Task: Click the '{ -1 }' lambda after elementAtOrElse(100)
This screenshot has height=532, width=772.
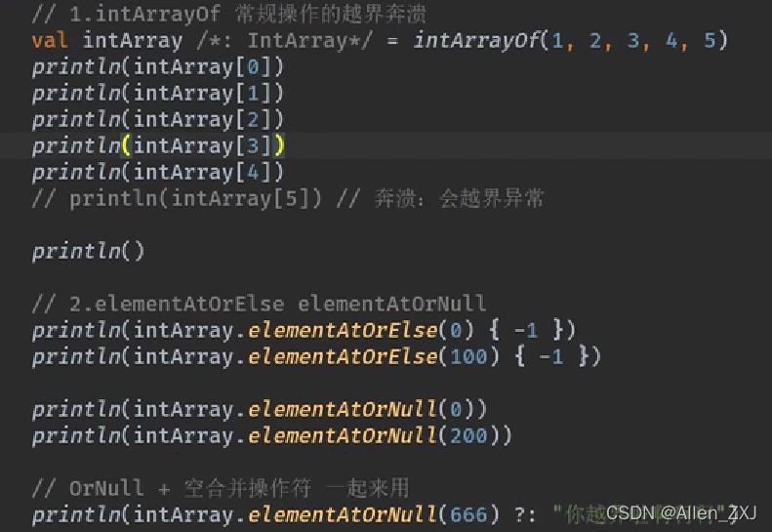Action: click(x=551, y=356)
